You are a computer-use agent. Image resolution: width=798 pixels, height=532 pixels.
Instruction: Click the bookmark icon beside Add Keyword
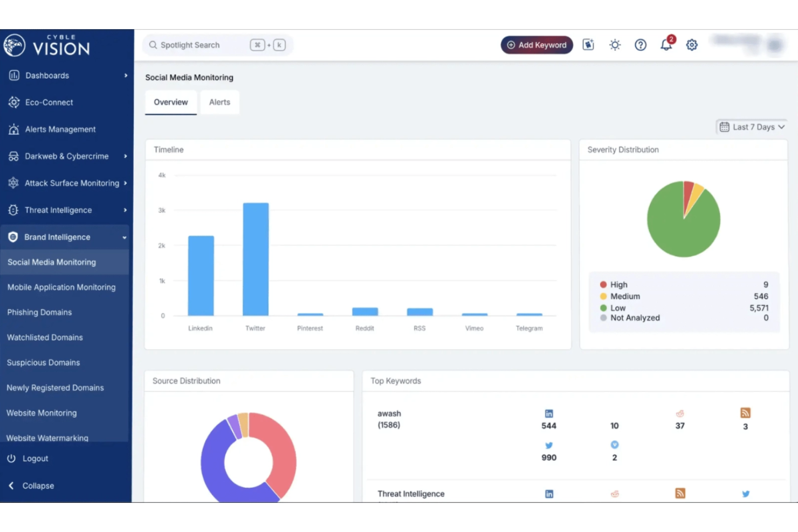click(588, 45)
